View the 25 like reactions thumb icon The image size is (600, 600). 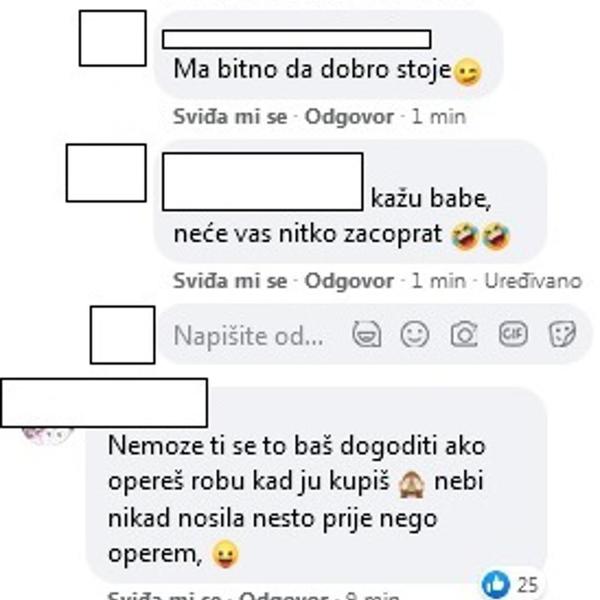tap(496, 584)
